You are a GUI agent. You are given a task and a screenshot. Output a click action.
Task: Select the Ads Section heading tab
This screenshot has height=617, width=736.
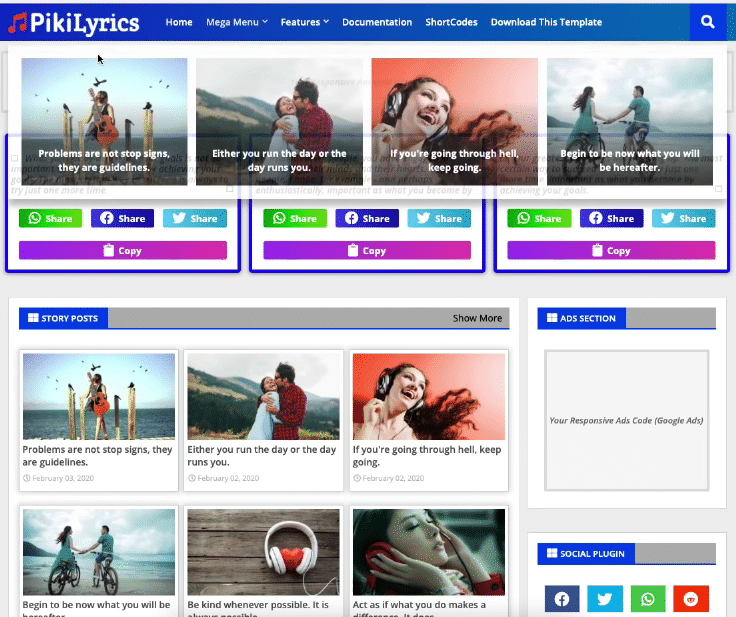(x=582, y=318)
